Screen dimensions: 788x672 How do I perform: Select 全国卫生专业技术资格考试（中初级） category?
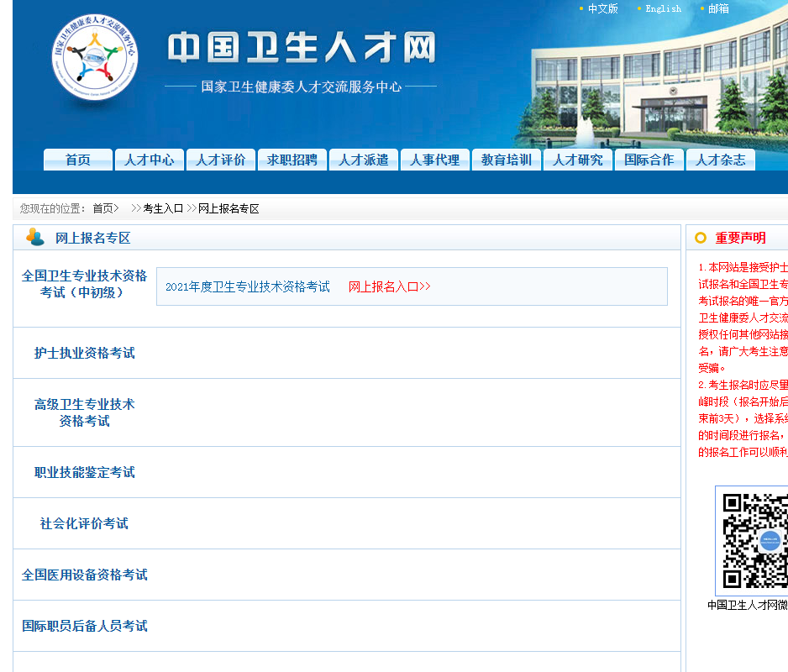point(84,284)
